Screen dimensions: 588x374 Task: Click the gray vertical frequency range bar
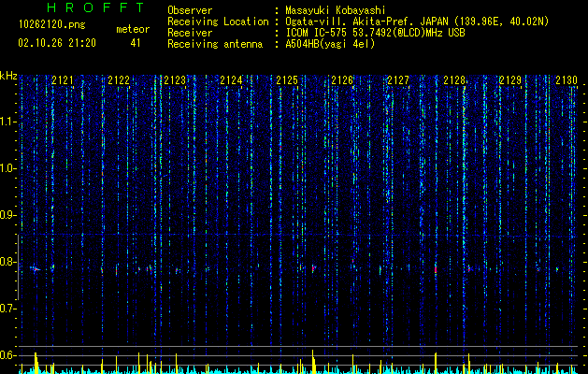click(18, 267)
